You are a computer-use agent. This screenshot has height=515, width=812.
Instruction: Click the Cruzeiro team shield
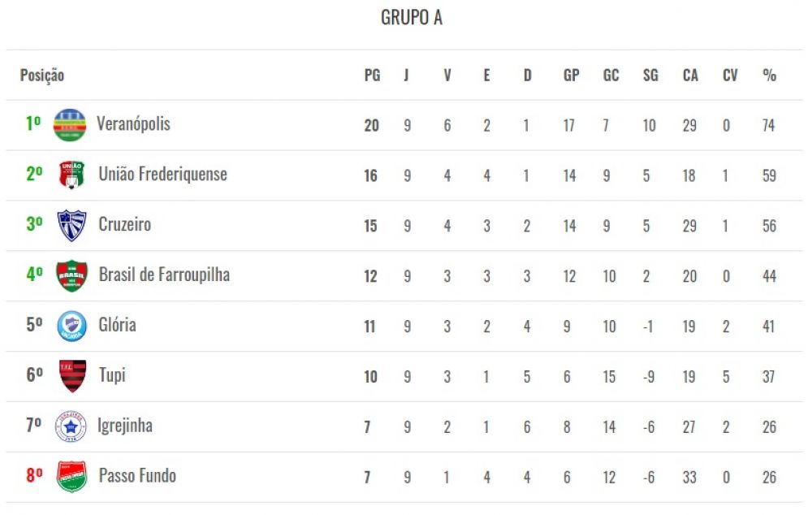coord(71,225)
